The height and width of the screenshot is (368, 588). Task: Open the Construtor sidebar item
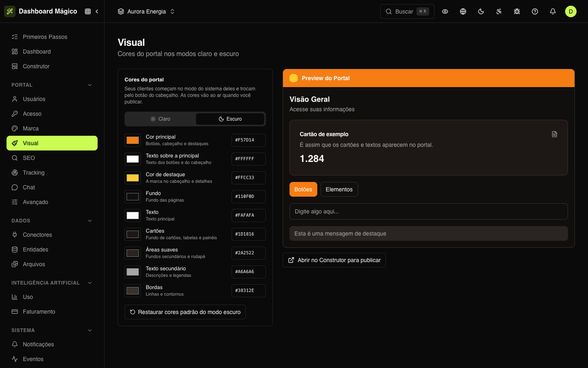(x=52, y=66)
